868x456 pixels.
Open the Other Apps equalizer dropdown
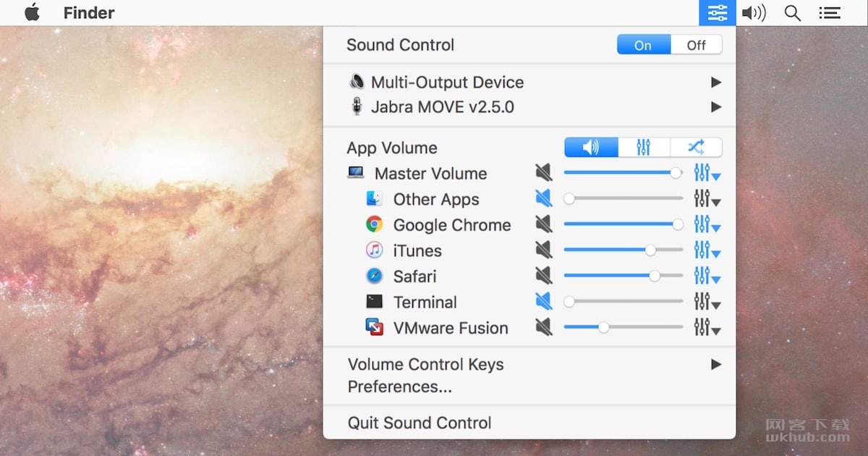[707, 198]
